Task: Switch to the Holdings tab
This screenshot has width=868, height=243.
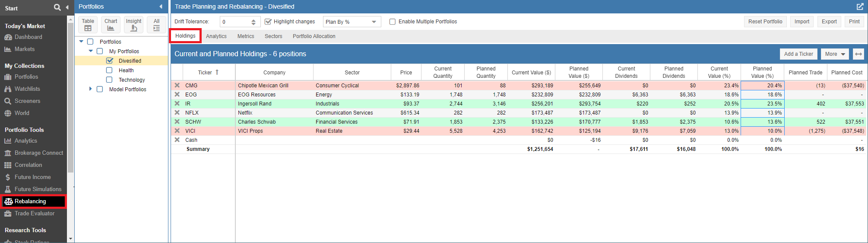Action: (x=185, y=36)
